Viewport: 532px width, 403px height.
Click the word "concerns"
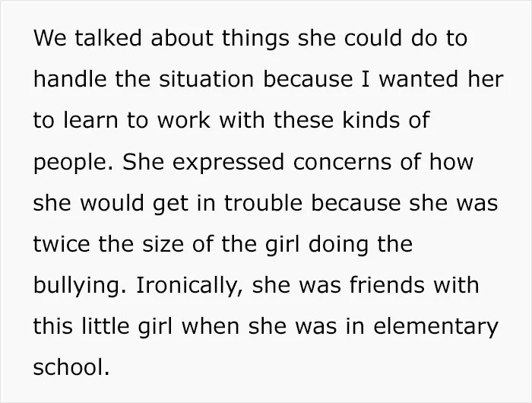coord(342,162)
